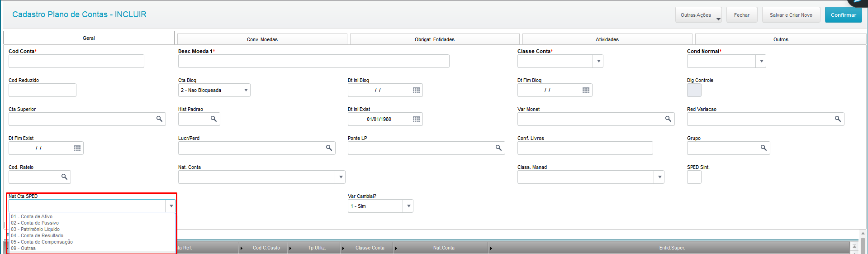This screenshot has width=868, height=254.
Task: Click arrow before Classe Conta grid column
Action: click(x=343, y=248)
